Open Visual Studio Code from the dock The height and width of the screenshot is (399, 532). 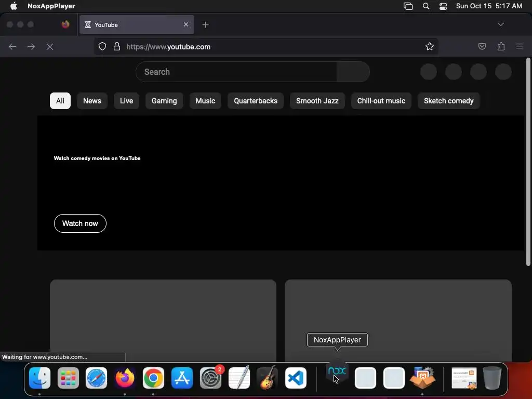(296, 378)
